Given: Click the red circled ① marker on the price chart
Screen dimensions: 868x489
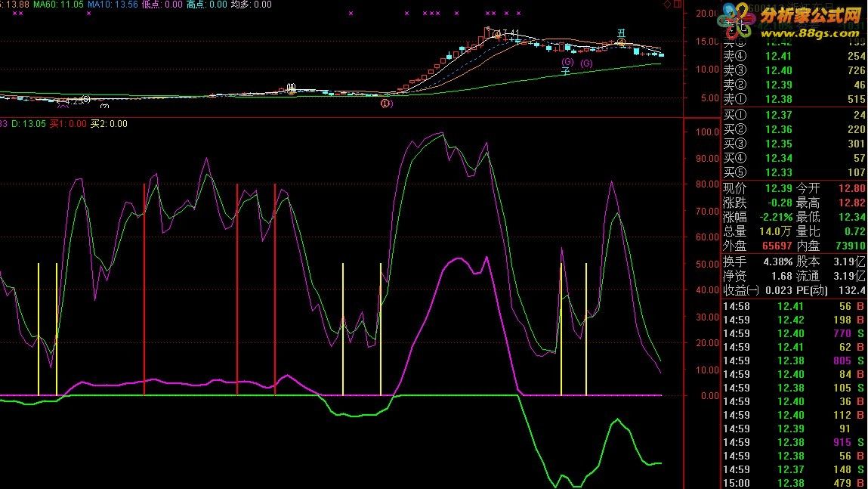Looking at the screenshot, I should pos(386,104).
